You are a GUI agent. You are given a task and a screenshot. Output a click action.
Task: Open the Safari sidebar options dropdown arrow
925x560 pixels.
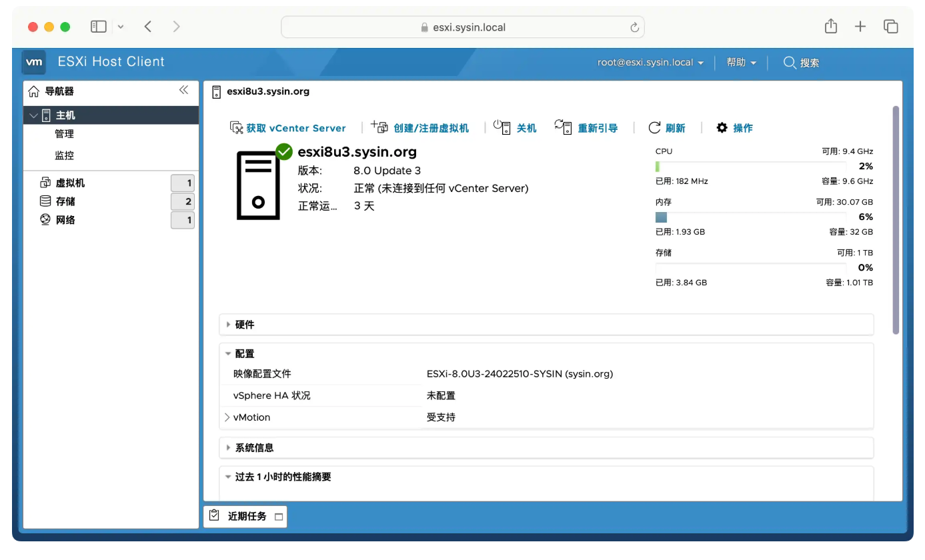[x=121, y=27]
